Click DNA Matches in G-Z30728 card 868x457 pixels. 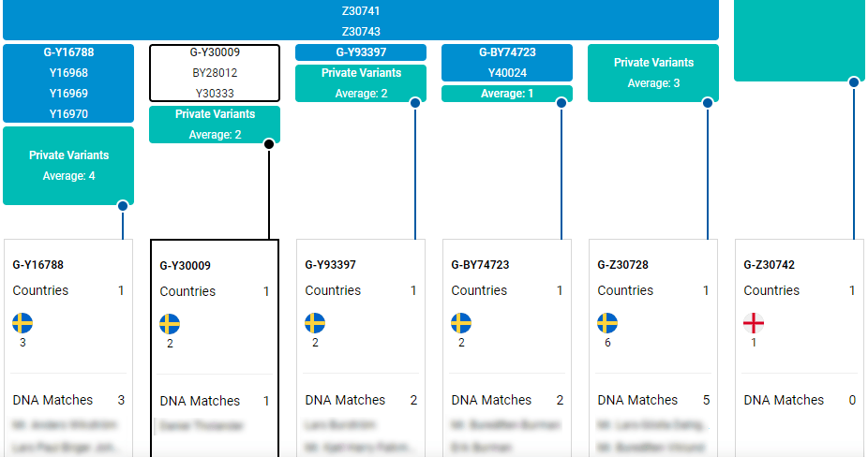[x=637, y=400]
